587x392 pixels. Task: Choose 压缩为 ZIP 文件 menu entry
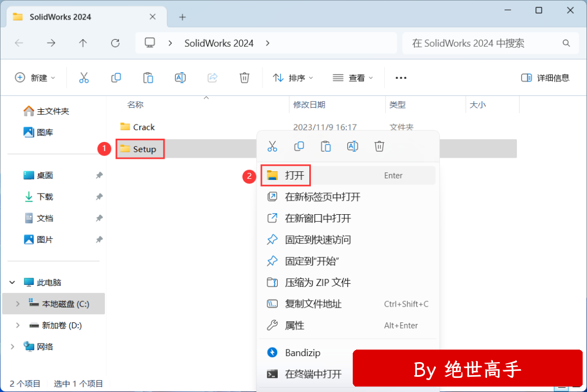tap(317, 283)
